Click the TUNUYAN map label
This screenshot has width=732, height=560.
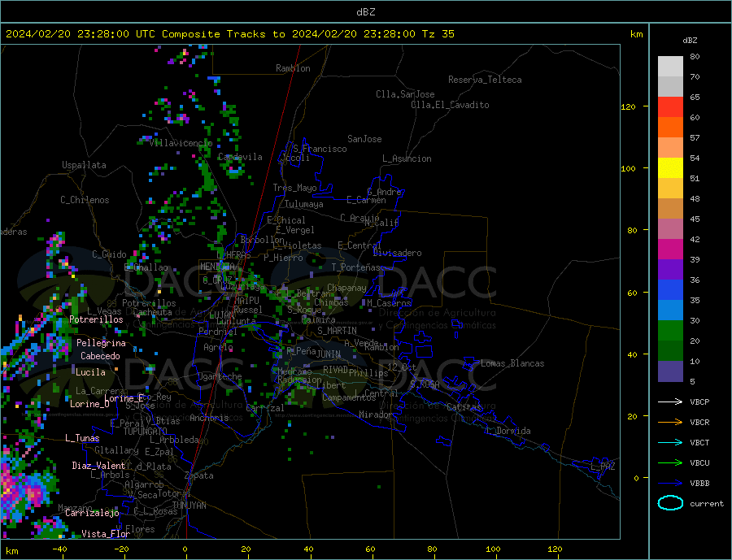tap(190, 506)
